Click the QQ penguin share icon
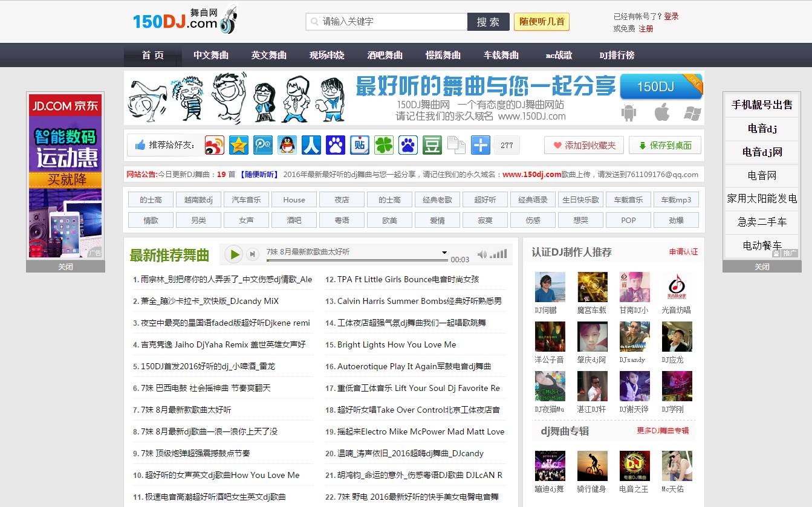 pos(287,145)
